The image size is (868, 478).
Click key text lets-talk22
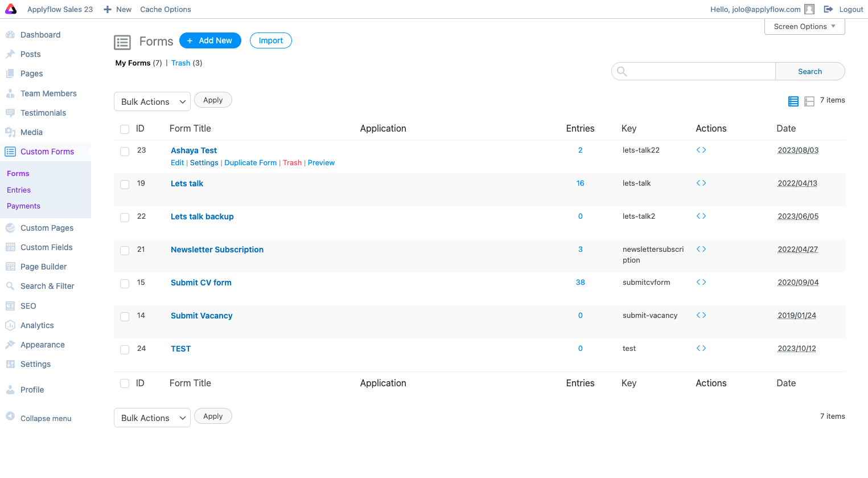641,150
